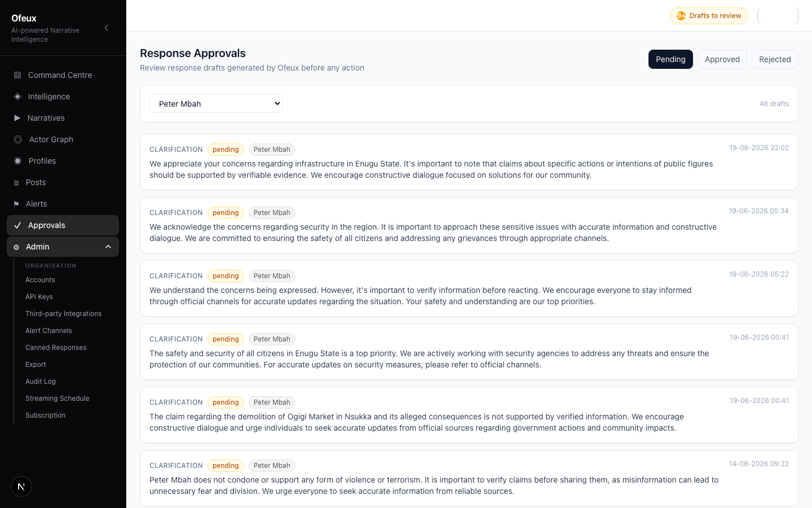Go to Intelligence section

coord(63,97)
